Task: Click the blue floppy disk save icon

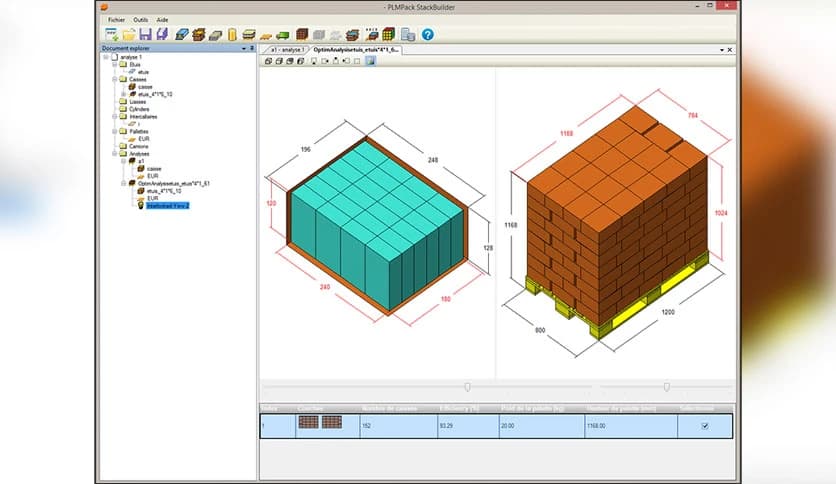Action: 146,34
